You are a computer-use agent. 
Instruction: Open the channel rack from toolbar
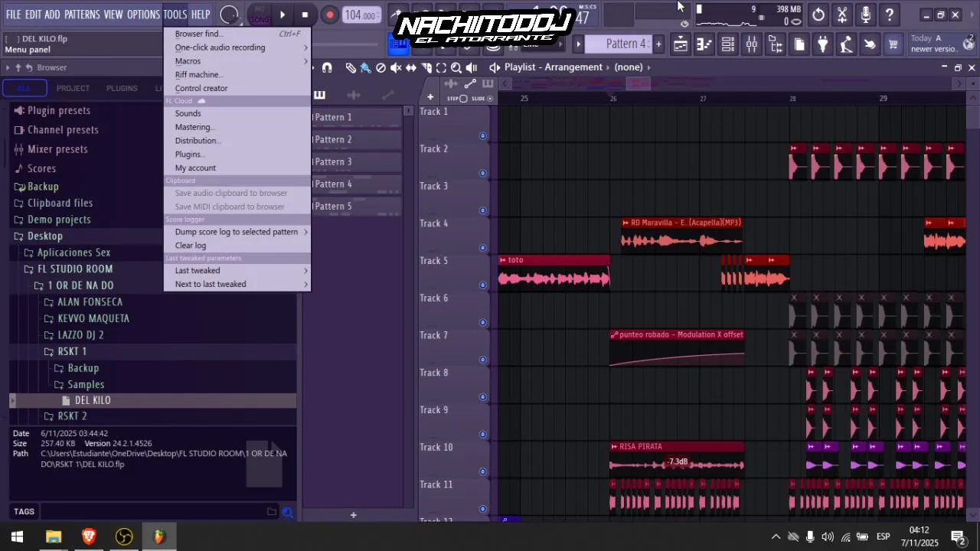(x=728, y=45)
